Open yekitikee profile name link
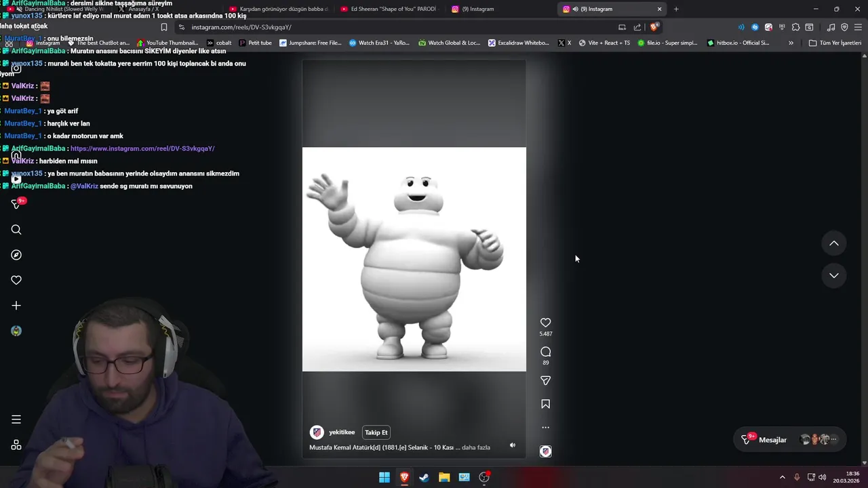The image size is (868, 488). (x=342, y=432)
